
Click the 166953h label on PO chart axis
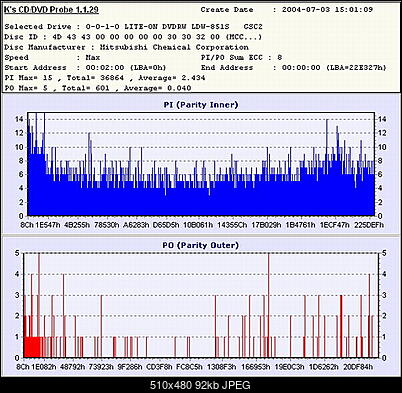[x=255, y=367]
